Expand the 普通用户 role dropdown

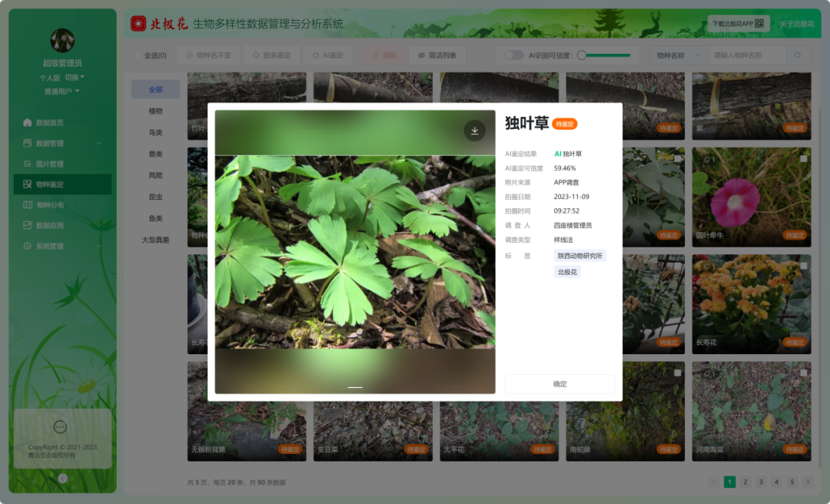click(62, 91)
